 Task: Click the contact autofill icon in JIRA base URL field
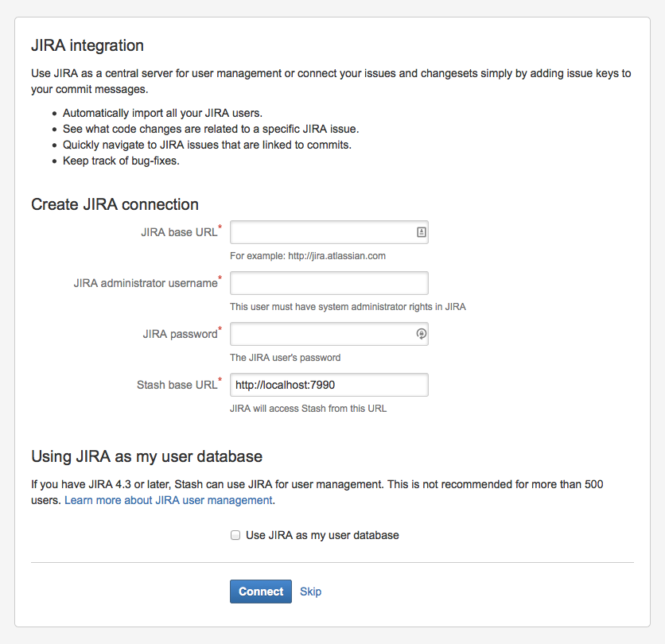421,232
